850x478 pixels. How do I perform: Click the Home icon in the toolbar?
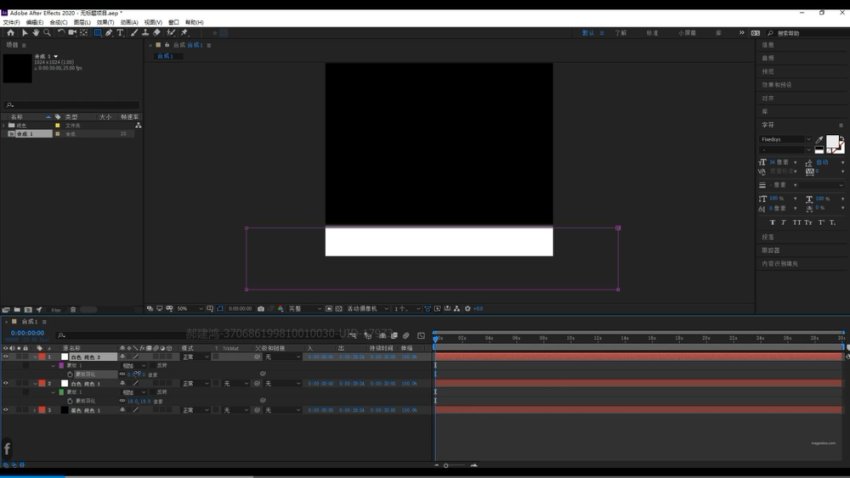point(10,33)
